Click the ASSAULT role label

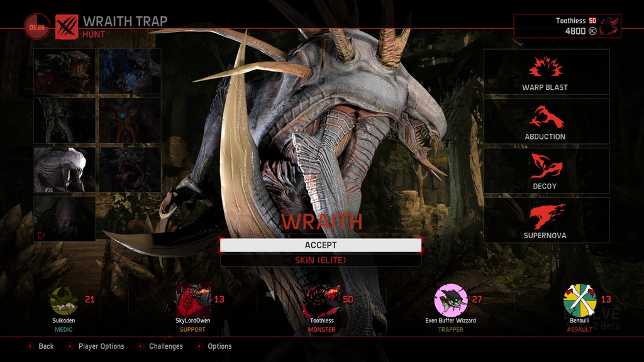pyautogui.click(x=579, y=329)
